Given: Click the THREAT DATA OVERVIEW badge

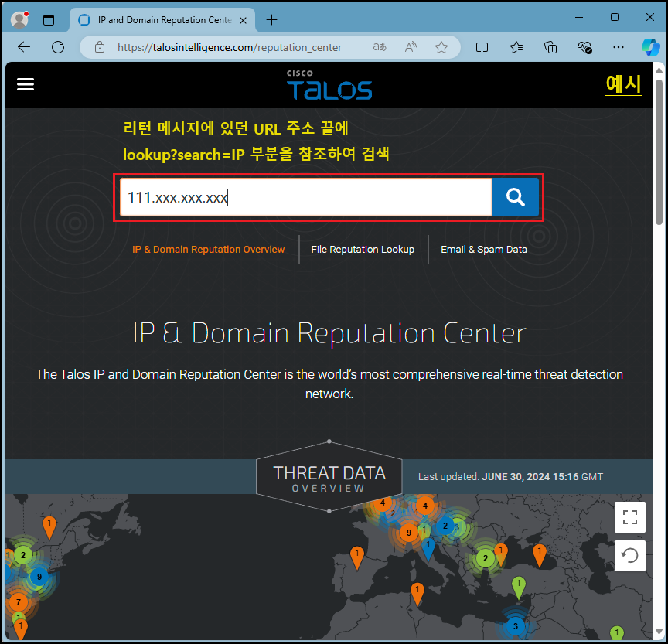Looking at the screenshot, I should click(329, 477).
